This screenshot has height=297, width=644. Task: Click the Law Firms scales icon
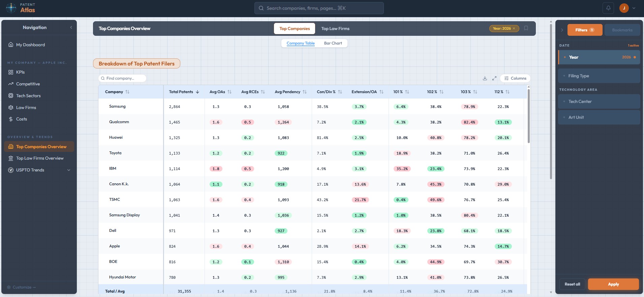[11, 107]
